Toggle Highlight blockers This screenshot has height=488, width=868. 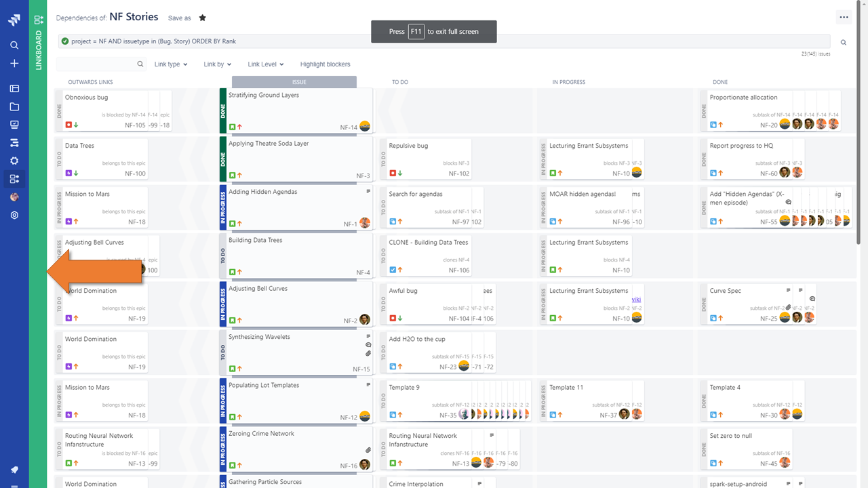(x=325, y=64)
